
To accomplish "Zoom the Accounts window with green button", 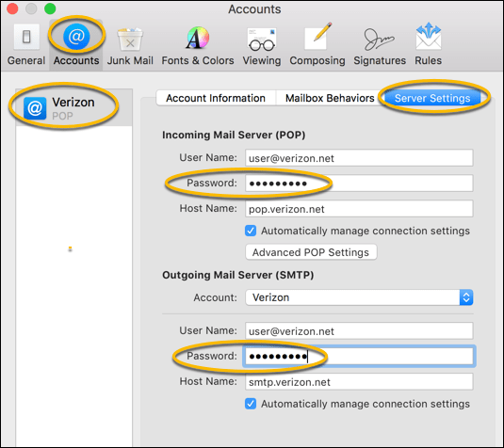I will [x=50, y=8].
